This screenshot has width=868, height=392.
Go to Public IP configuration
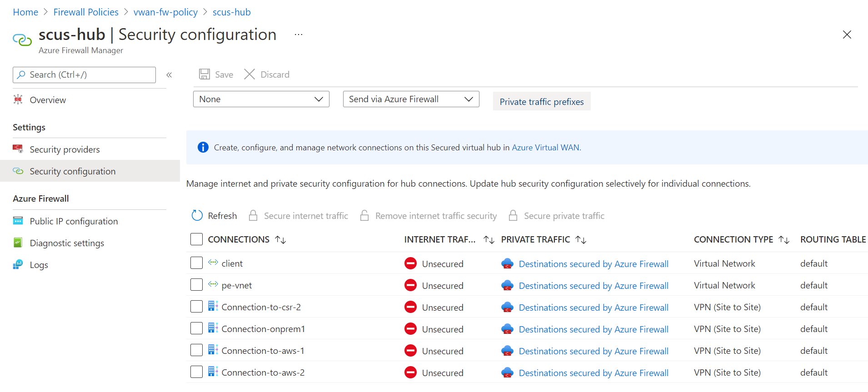tap(74, 221)
